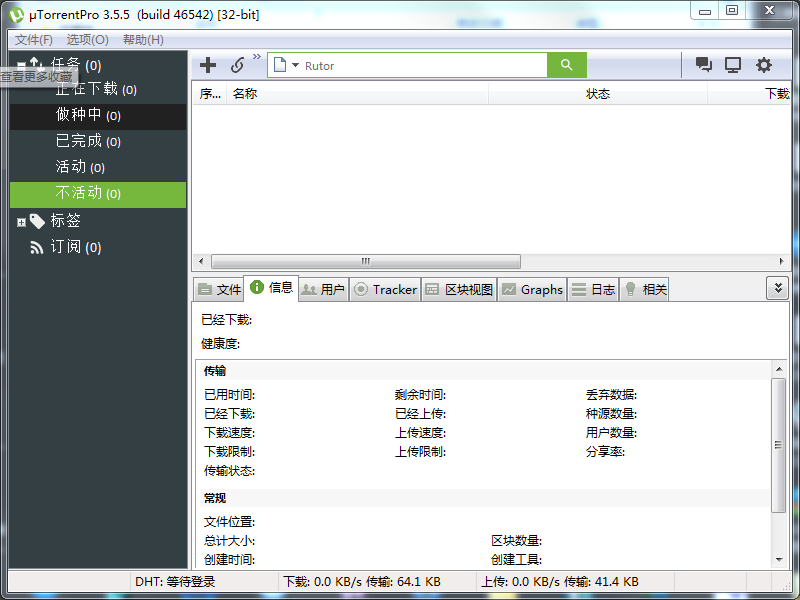The image size is (800, 600).
Task: Open the search provider dropdown arrow
Action: (x=295, y=65)
